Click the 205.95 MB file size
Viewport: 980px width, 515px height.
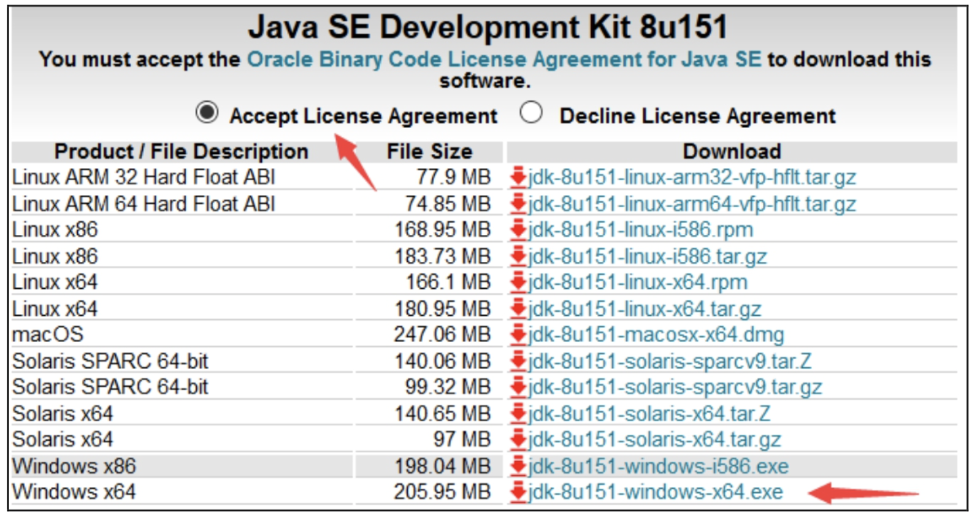(x=442, y=492)
